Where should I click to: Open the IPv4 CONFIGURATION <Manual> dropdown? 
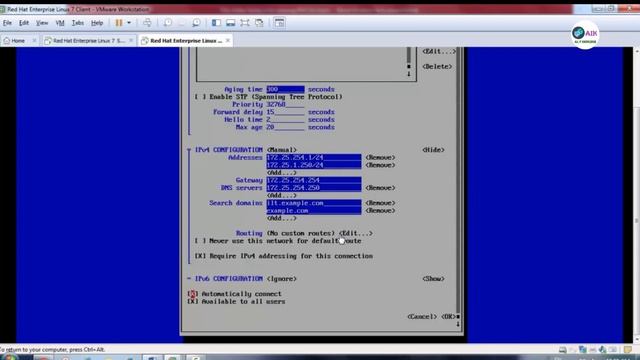[x=282, y=150]
